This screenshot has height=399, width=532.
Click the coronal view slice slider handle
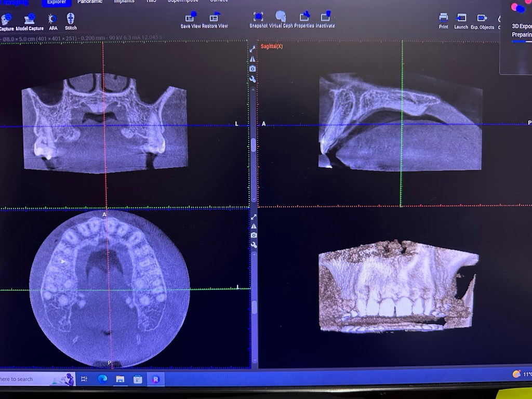pyautogui.click(x=254, y=145)
